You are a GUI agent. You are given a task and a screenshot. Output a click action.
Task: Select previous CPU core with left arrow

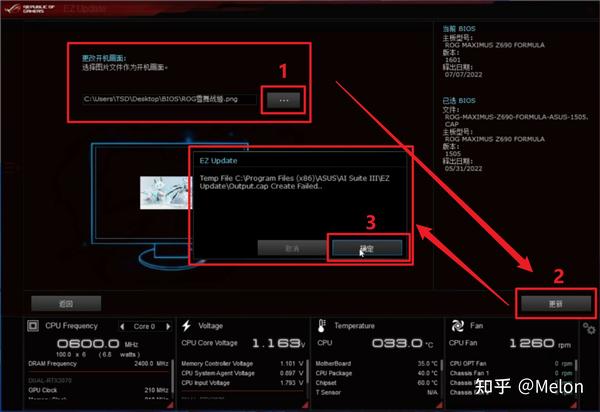click(122, 326)
